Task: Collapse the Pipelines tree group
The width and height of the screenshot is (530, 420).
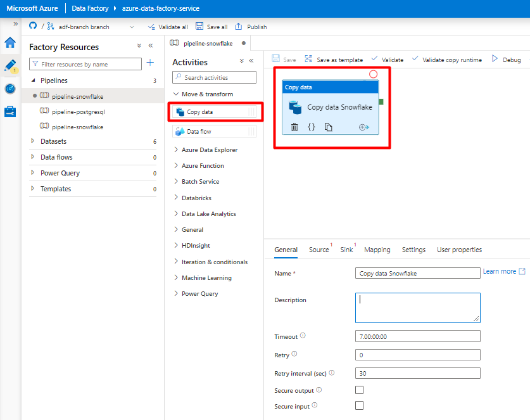Action: tap(33, 80)
